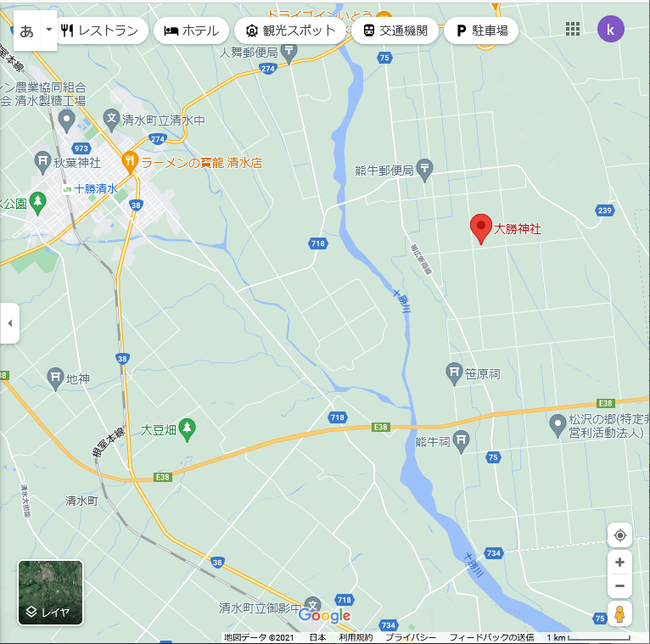Switch to satellite via レイヤ thumbnail
Screen dimensions: 650x644
click(50, 592)
